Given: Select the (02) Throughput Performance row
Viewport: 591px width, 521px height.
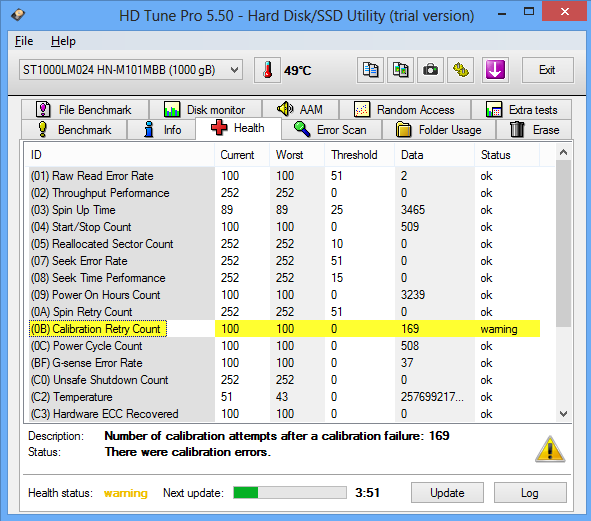Looking at the screenshot, I should [x=285, y=193].
